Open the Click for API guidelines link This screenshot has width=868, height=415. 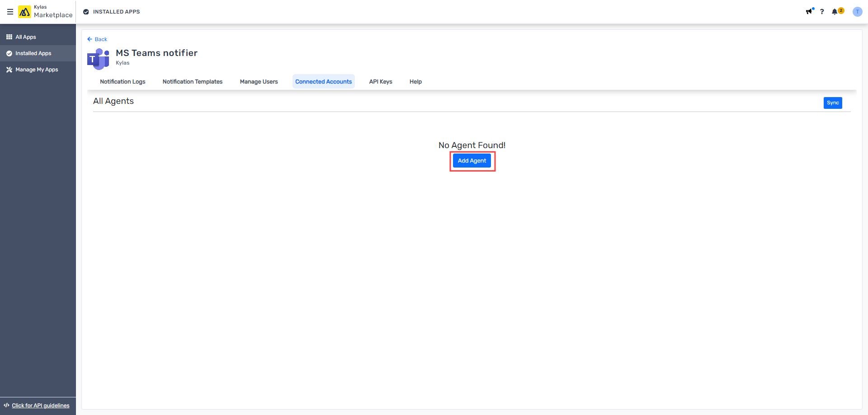click(x=41, y=406)
